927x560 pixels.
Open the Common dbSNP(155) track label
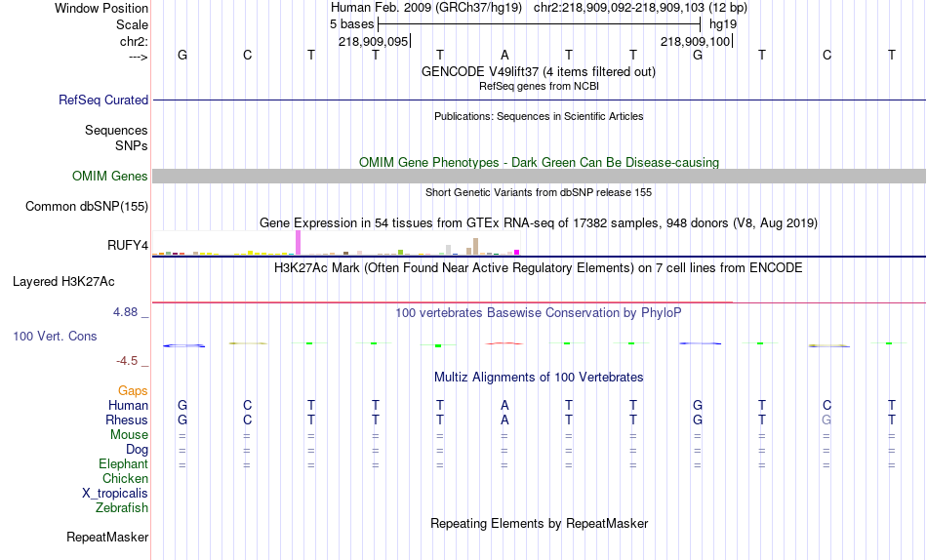click(86, 207)
